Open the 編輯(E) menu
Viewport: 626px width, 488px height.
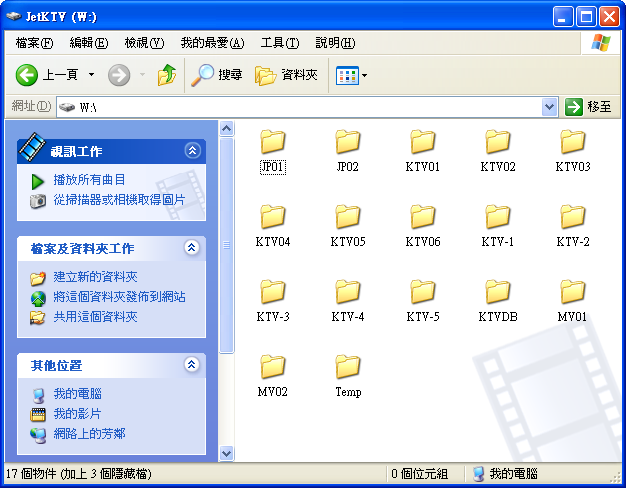(x=89, y=42)
